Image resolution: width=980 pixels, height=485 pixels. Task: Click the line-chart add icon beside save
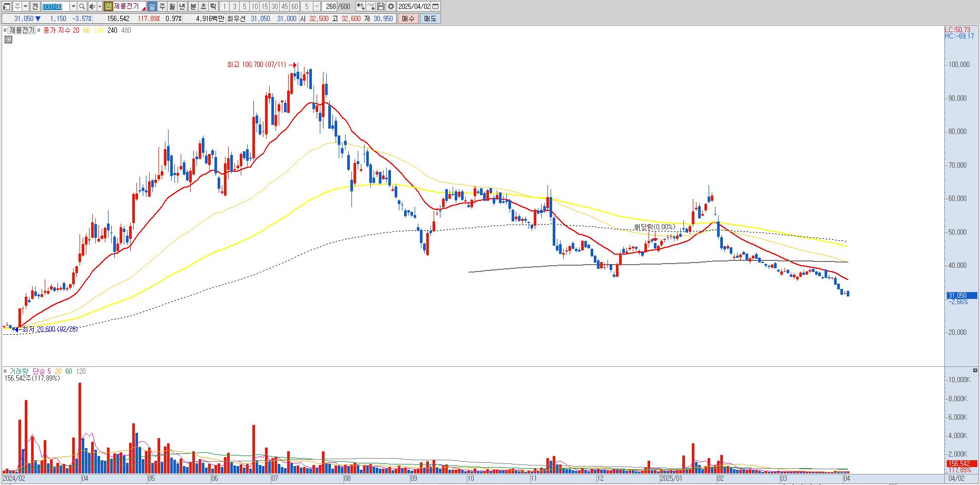pyautogui.click(x=371, y=6)
